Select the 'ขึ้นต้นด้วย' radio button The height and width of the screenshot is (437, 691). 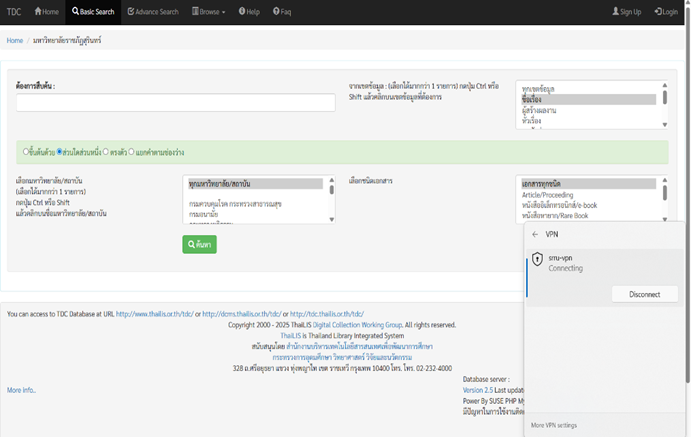coord(25,152)
